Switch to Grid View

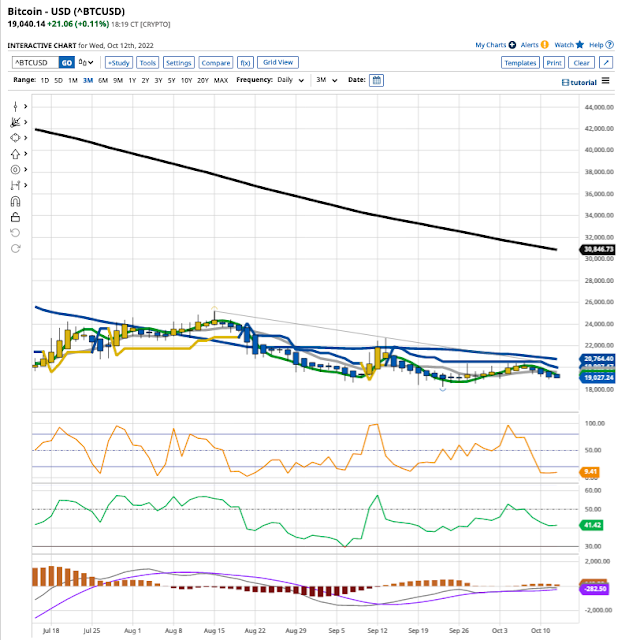click(x=278, y=62)
